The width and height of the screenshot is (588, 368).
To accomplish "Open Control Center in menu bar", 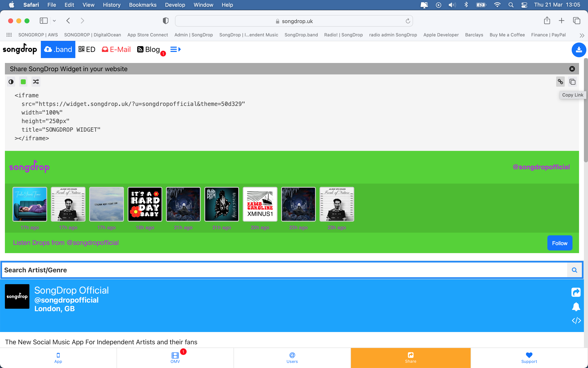I will 524,5.
